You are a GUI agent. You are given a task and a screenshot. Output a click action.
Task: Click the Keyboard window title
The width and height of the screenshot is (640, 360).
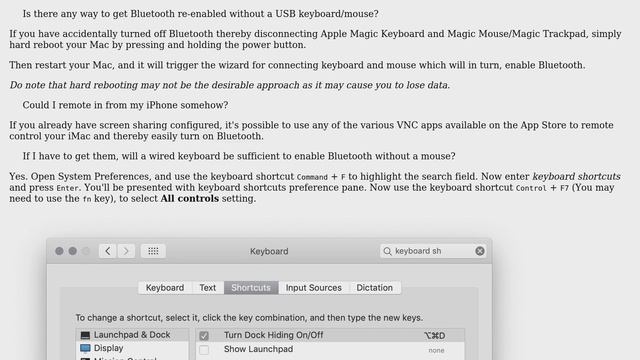[x=269, y=251]
